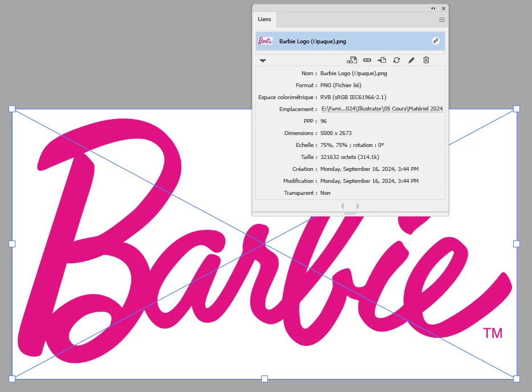
Task: Click the Barbie logo thumbnail in the links list
Action: [x=265, y=41]
